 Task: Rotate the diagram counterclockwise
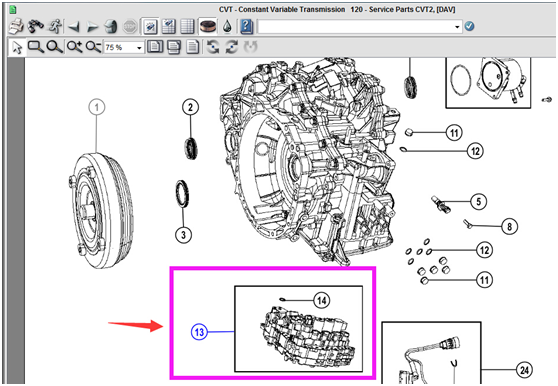tap(213, 47)
